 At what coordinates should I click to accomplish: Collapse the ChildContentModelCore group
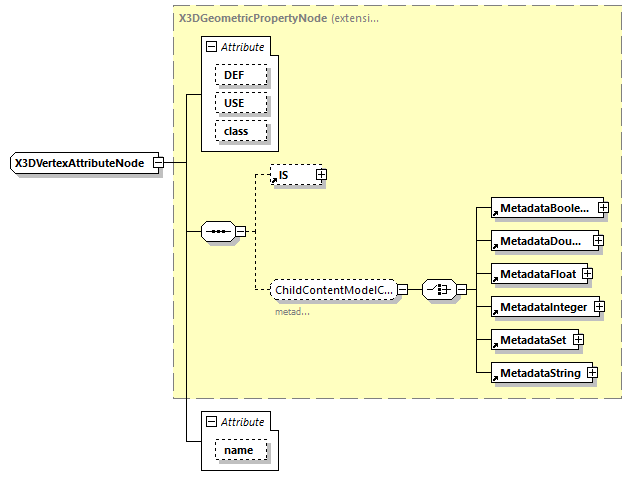[402, 290]
